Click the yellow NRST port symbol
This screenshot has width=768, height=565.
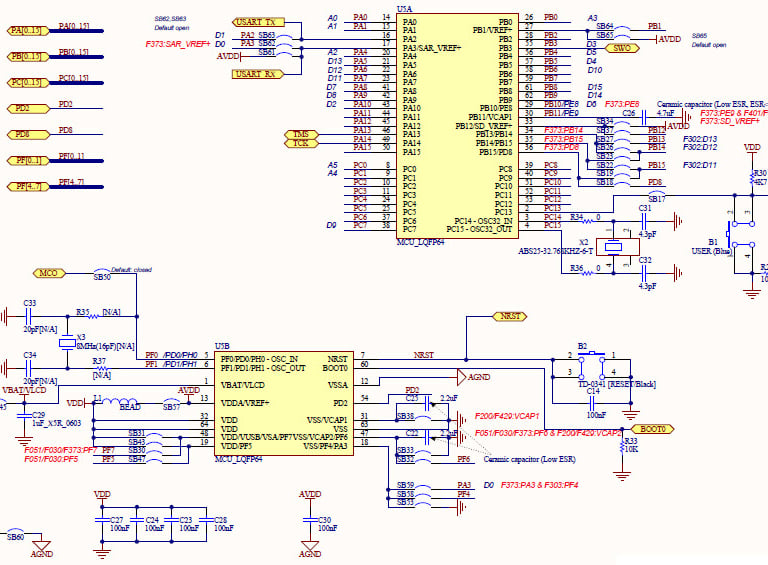[x=510, y=317]
